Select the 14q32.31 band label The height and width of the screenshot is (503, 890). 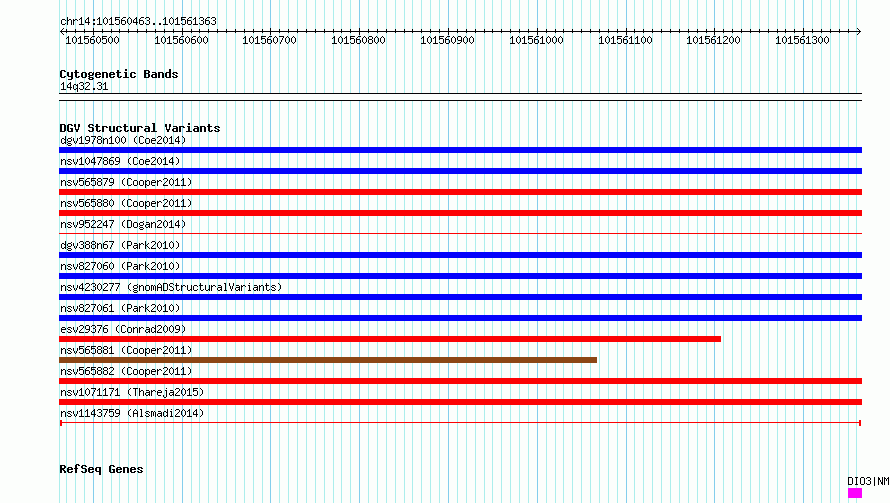tap(84, 86)
